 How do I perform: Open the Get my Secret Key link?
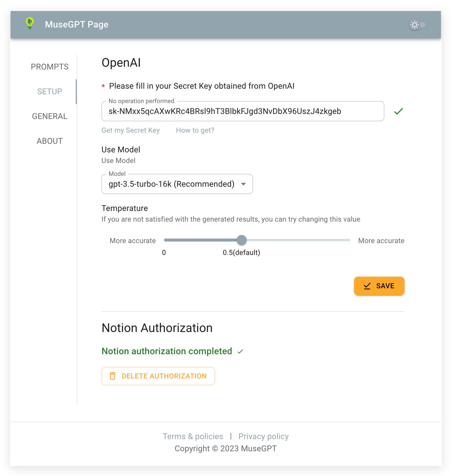[131, 130]
